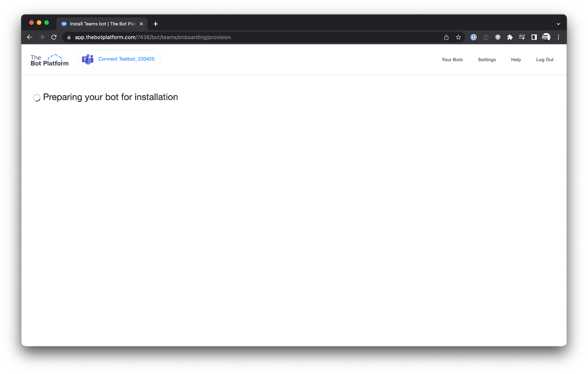Click the loading spinner
Image resolution: width=588 pixels, height=374 pixels.
[x=37, y=98]
